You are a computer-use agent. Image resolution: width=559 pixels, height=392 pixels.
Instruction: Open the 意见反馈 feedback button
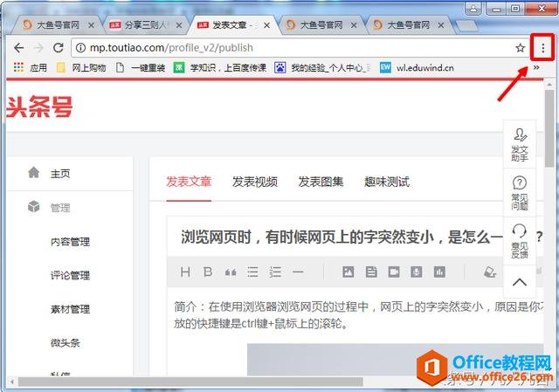click(x=520, y=241)
